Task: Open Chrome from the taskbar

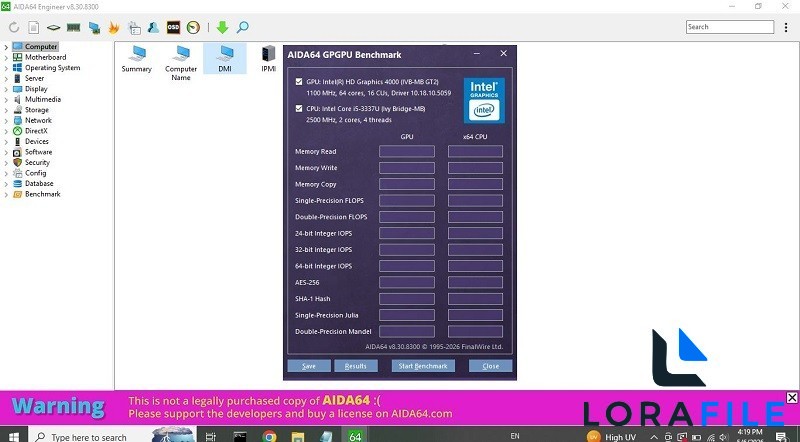Action: 269,437
